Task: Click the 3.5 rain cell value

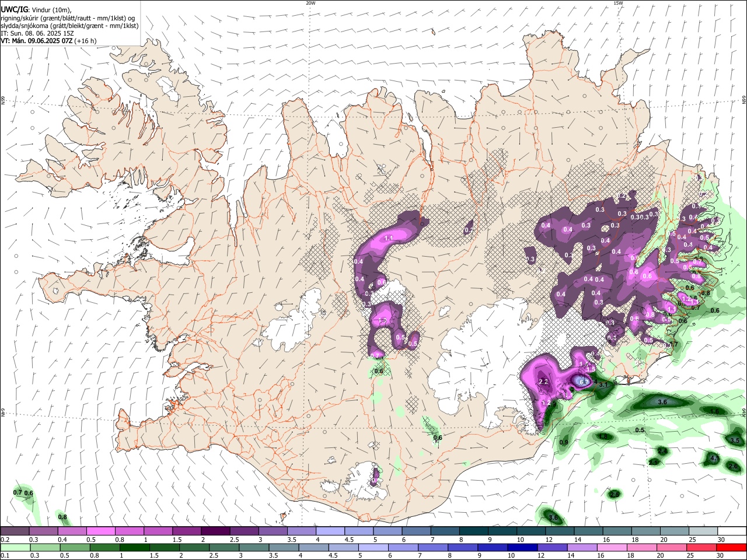Action: click(735, 440)
